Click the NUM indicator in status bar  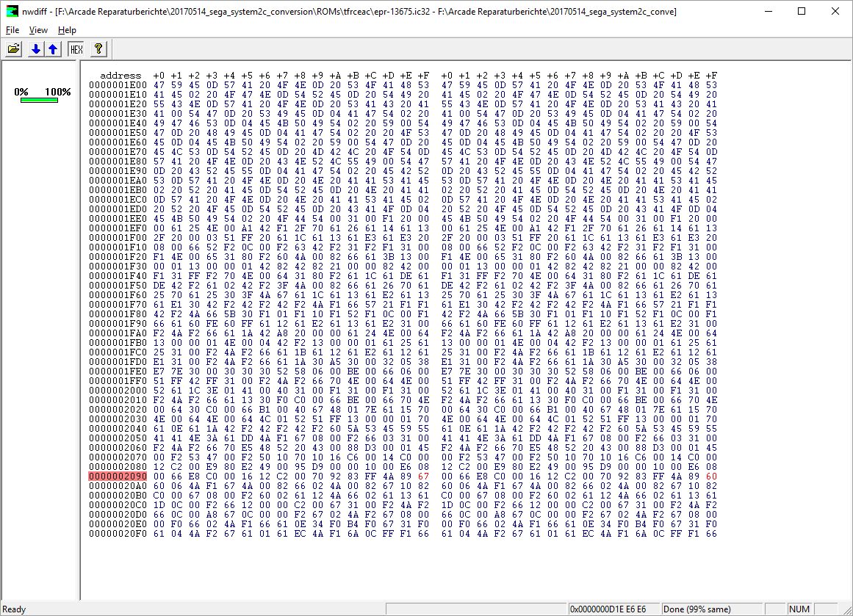click(x=799, y=609)
